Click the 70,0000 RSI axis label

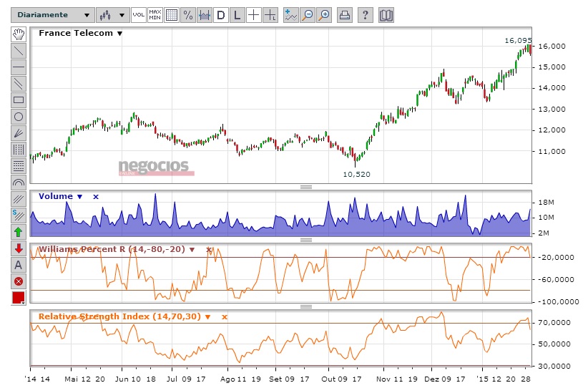click(554, 323)
